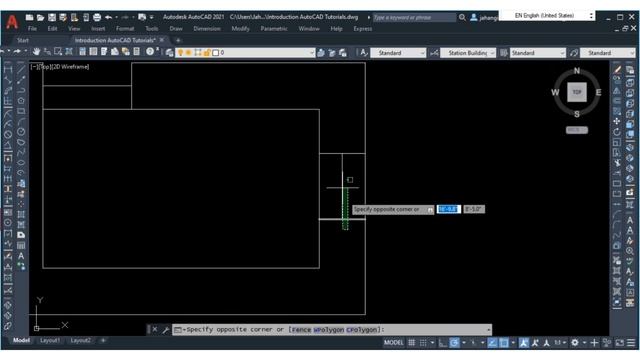Click the TOP face of the ViewCube
The height and width of the screenshot is (360, 640).
[x=577, y=92]
